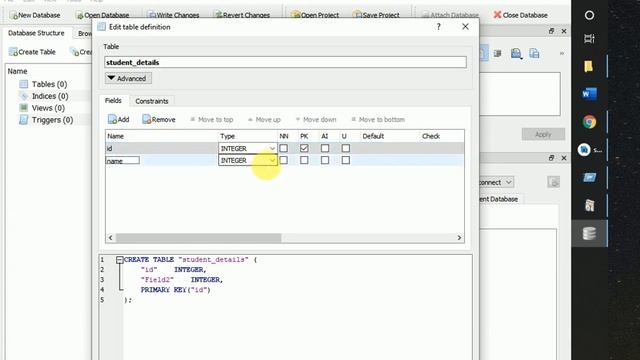The width and height of the screenshot is (640, 360).
Task: Click horizontal scrollbar left arrow
Action: coord(111,238)
